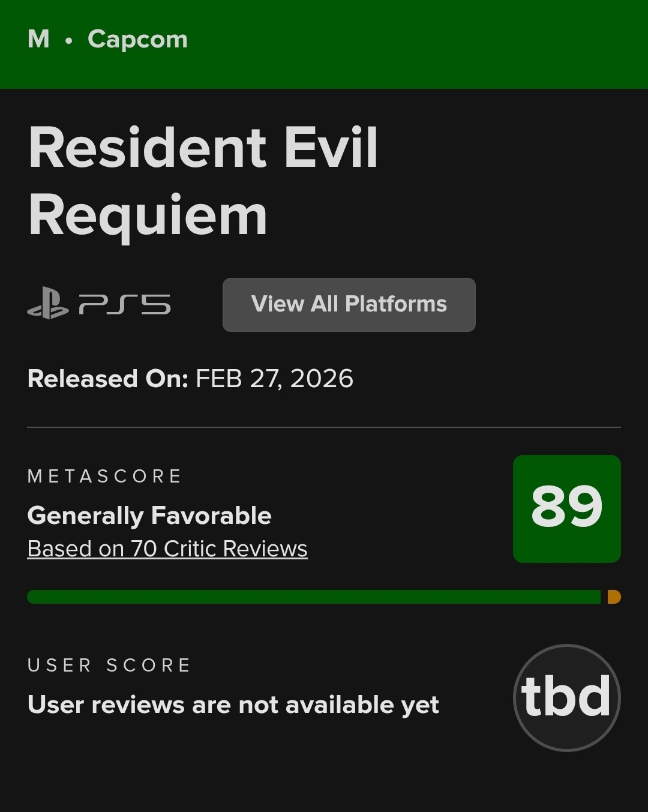Click the orange mixed reviews bar segment

613,597
